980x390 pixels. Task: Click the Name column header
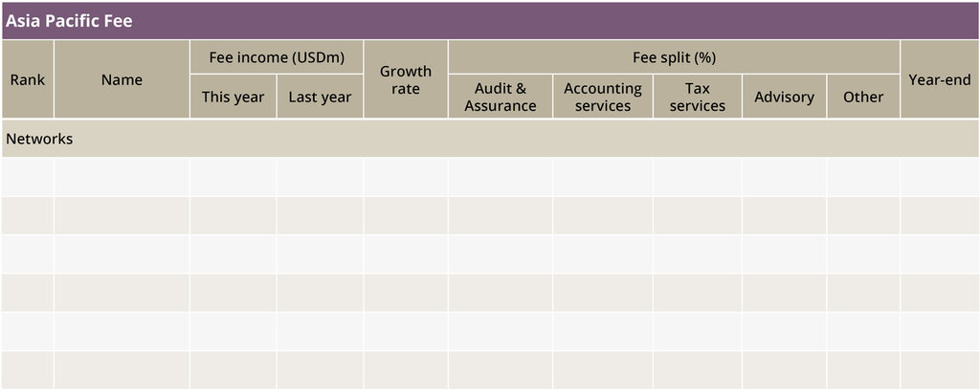pos(122,79)
